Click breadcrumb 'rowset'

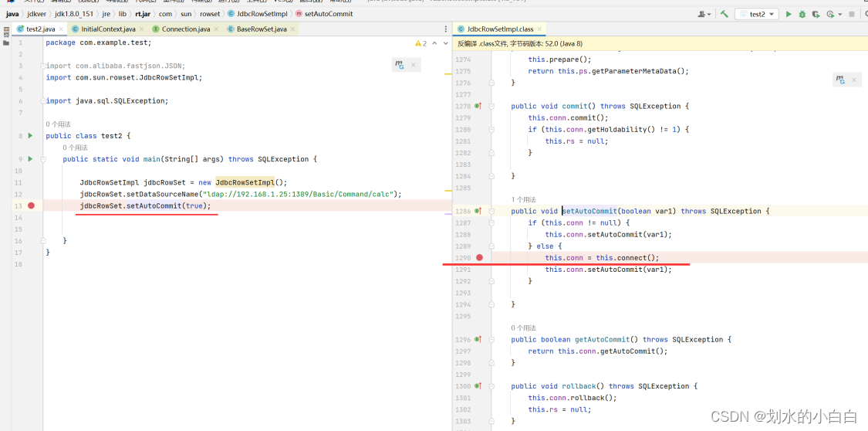point(208,14)
